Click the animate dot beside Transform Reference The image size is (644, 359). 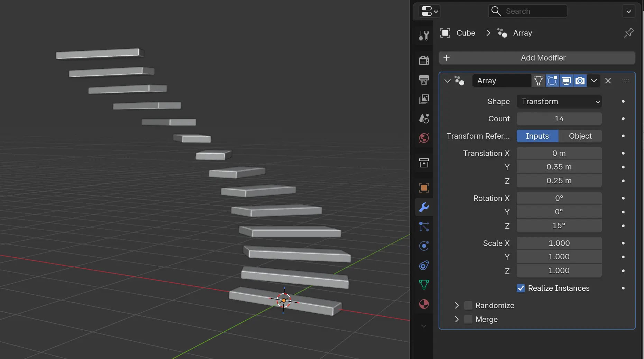tap(623, 136)
